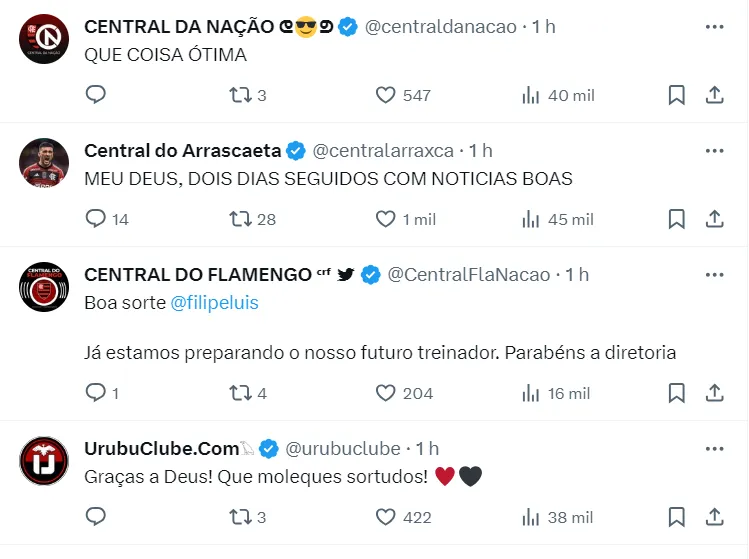Like the UrubuClube.Com tweet
Image resolution: width=749 pixels, height=559 pixels.
[386, 517]
